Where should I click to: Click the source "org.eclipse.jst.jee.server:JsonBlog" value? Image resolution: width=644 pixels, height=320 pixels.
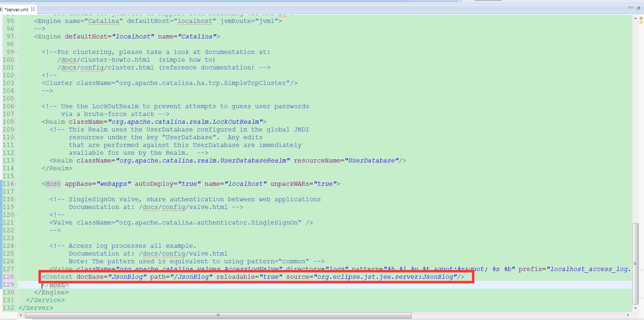(x=385, y=277)
